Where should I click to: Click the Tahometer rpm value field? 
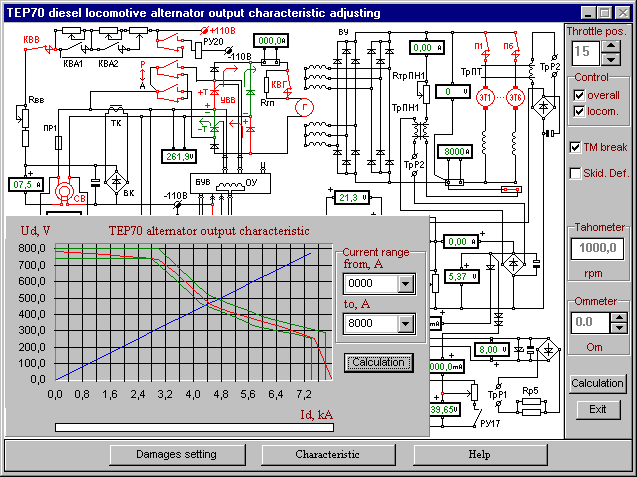click(597, 249)
